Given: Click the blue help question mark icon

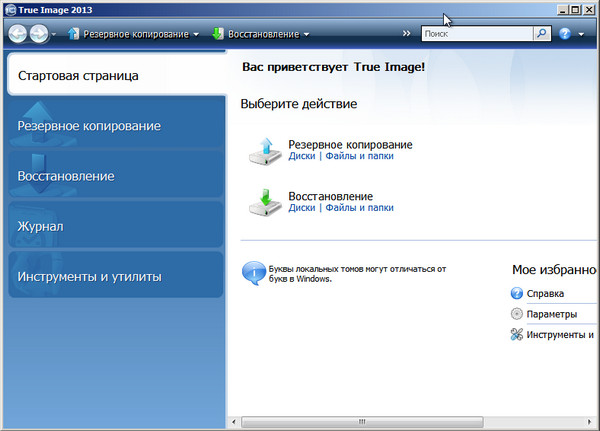Looking at the screenshot, I should [x=565, y=34].
